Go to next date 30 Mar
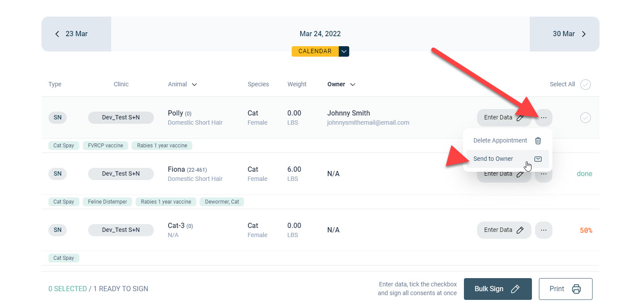Screen dimensions: 644x306 point(569,34)
